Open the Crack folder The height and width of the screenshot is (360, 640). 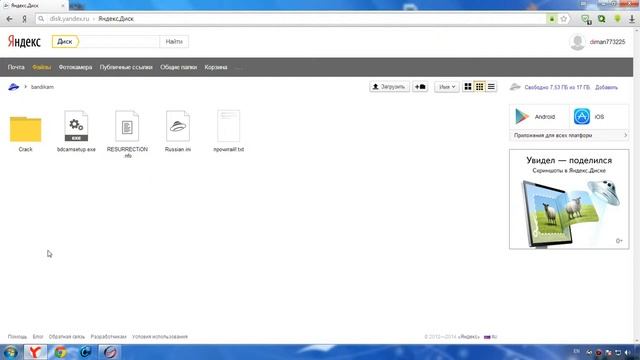click(25, 129)
